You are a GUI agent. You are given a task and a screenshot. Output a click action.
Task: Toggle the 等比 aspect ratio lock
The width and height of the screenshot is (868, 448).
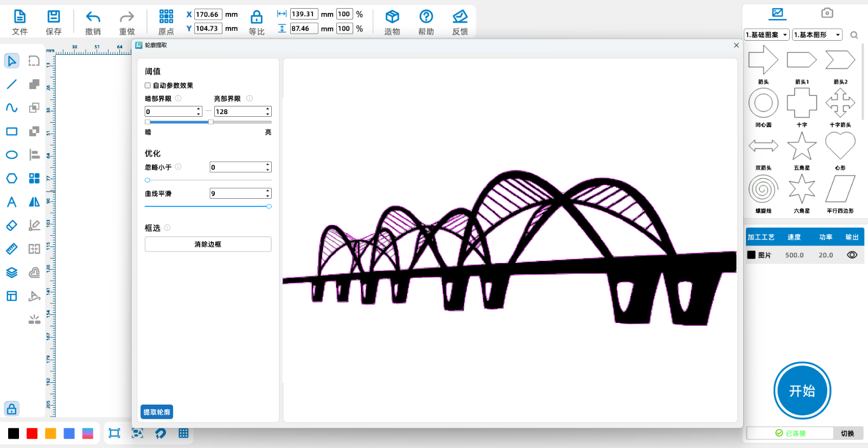257,17
